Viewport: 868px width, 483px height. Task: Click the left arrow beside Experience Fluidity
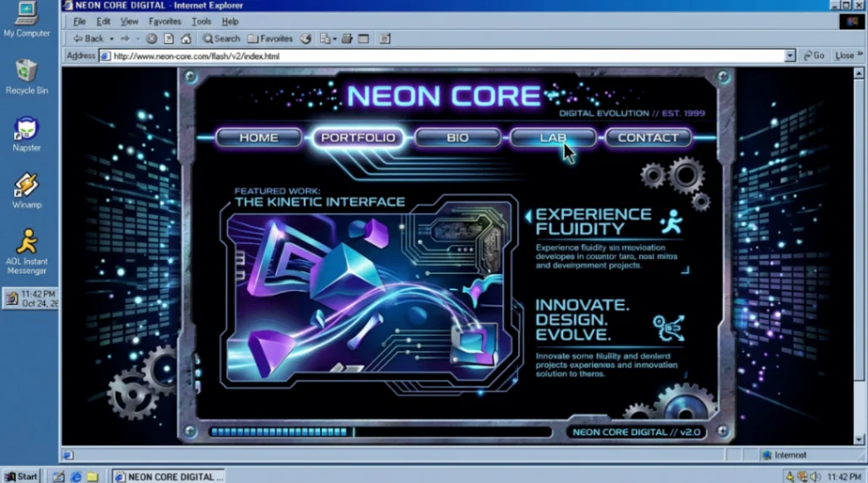[528, 216]
